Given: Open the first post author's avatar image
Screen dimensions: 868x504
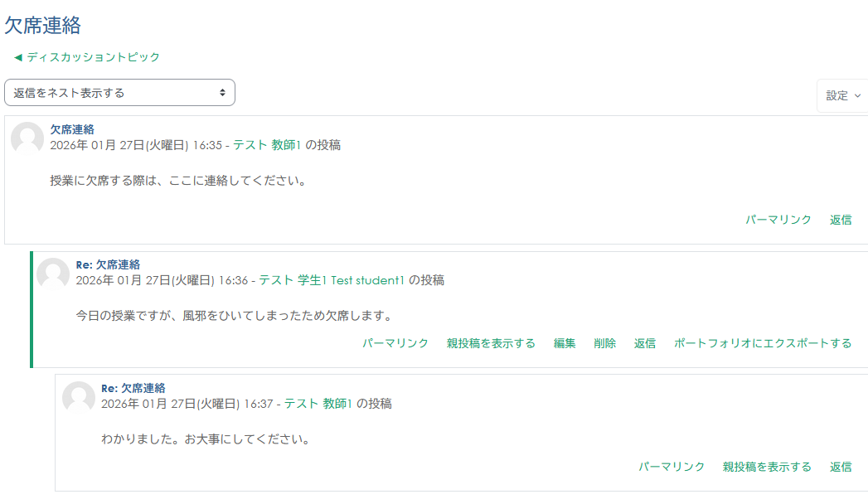Looking at the screenshot, I should click(x=27, y=139).
